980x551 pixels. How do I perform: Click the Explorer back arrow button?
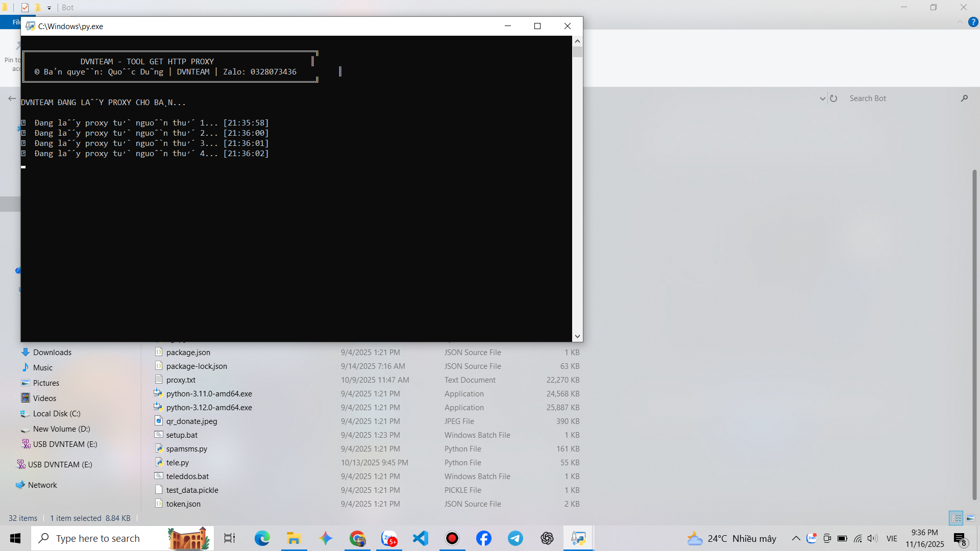point(12,98)
